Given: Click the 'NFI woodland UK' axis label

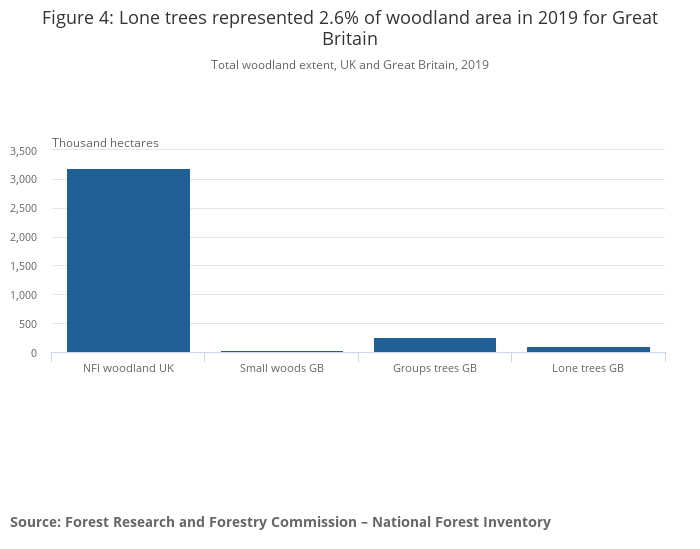Looking at the screenshot, I should click(128, 368).
